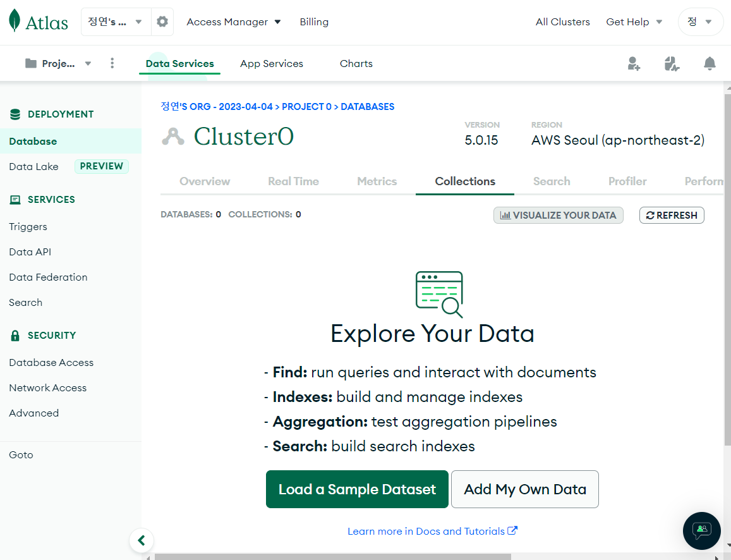The width and height of the screenshot is (731, 560).
Task: Open Data Lake in the sidebar
Action: point(33,166)
